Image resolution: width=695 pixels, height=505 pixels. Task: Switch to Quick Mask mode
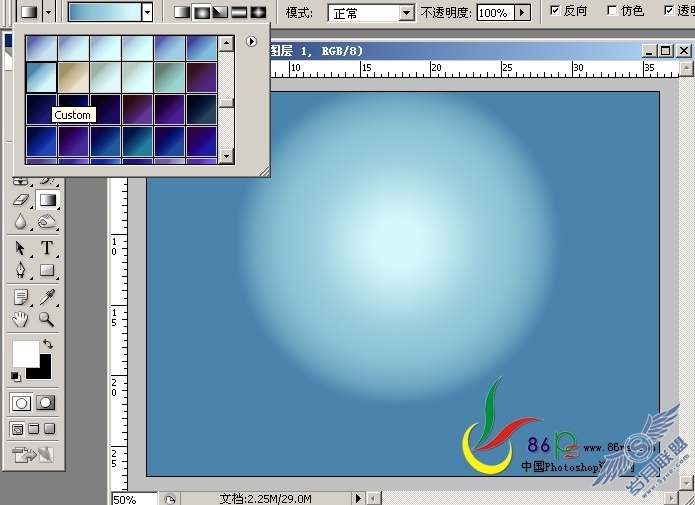46,403
